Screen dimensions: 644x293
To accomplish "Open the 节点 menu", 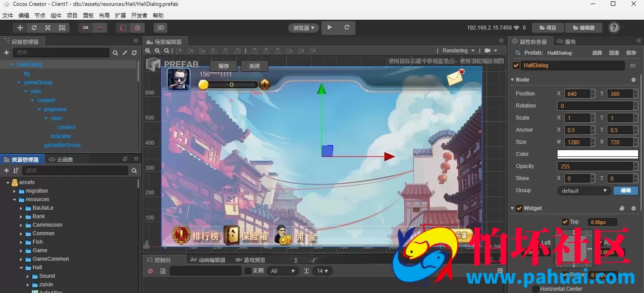I will [40, 15].
